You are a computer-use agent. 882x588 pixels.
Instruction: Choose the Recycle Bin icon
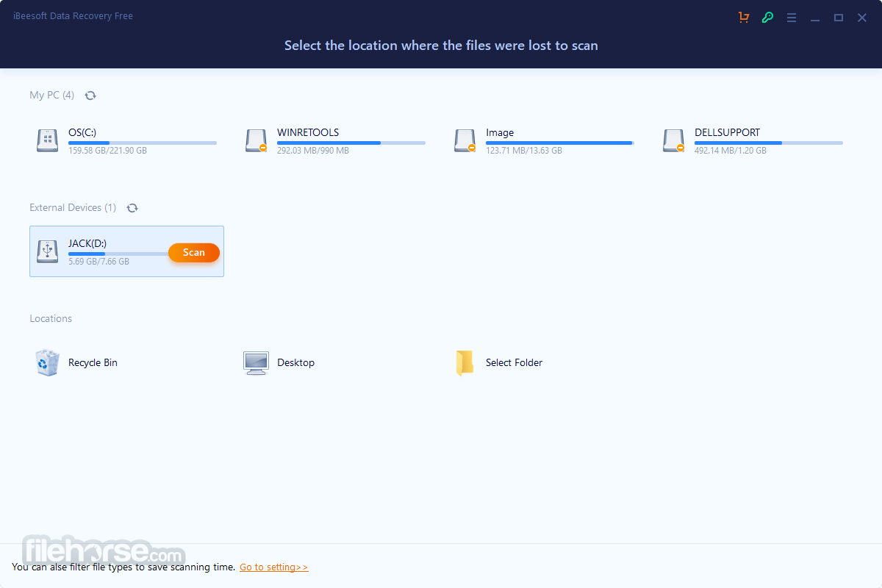(47, 362)
